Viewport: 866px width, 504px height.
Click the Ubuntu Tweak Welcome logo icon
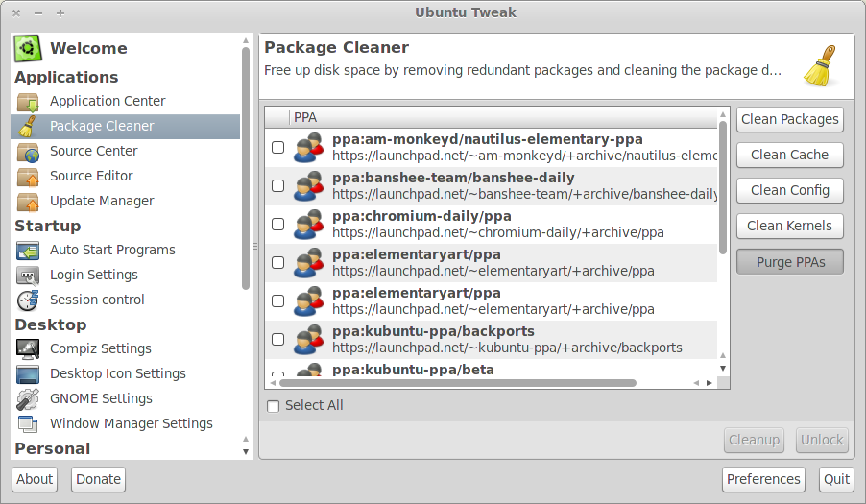click(28, 48)
